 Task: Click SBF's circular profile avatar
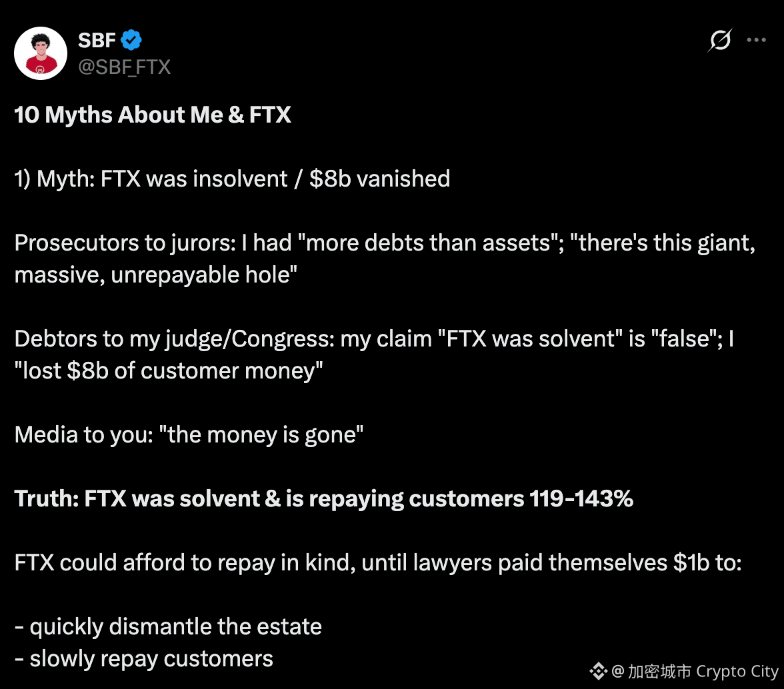click(41, 53)
